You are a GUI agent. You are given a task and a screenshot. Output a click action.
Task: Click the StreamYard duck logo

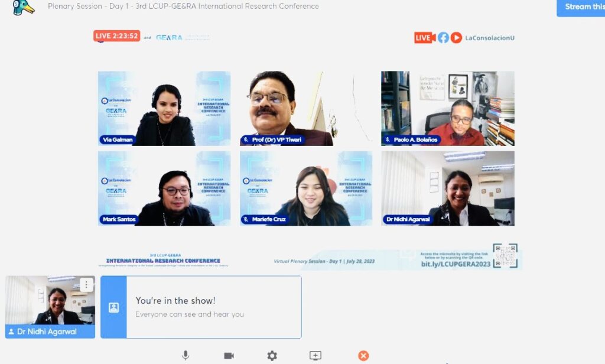(24, 7)
